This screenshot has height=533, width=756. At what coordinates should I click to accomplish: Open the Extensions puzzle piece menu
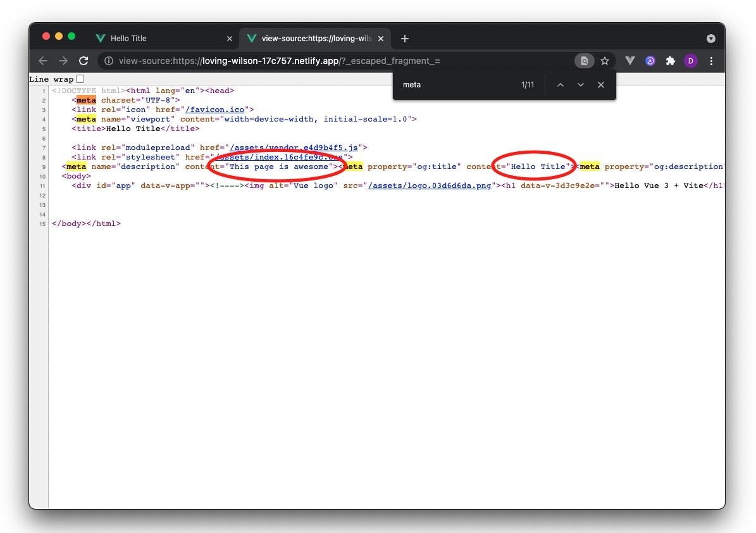[x=671, y=61]
